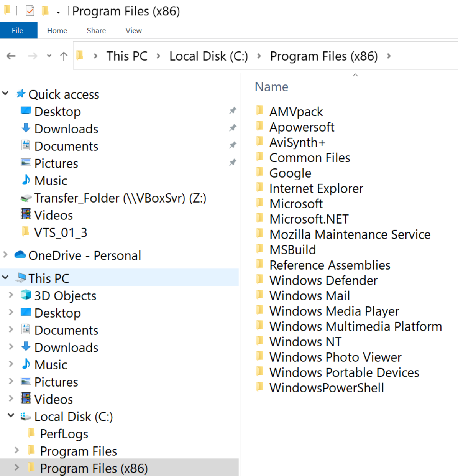The width and height of the screenshot is (458, 476).
Task: Sort by the Name column header
Action: [272, 87]
